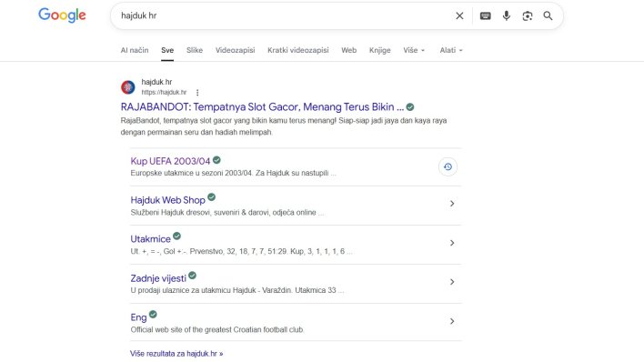Expand the Zadnje vijesti row chevron
644x362 pixels.
pyautogui.click(x=452, y=282)
